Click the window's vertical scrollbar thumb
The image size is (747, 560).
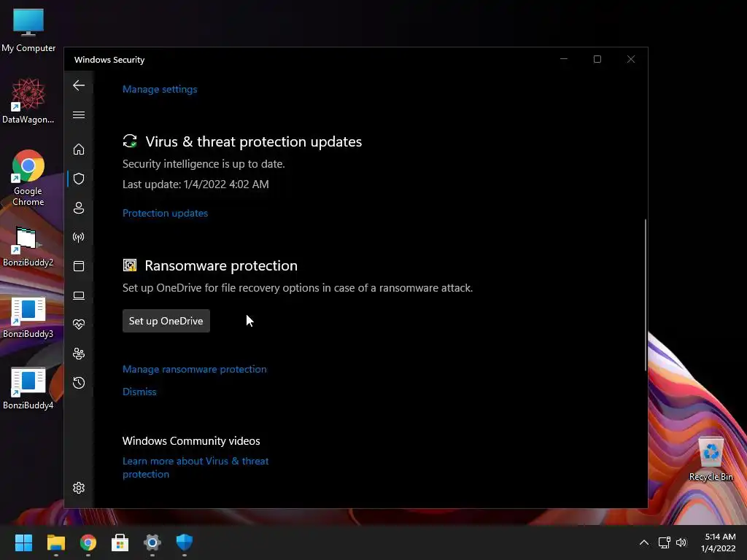coord(646,295)
